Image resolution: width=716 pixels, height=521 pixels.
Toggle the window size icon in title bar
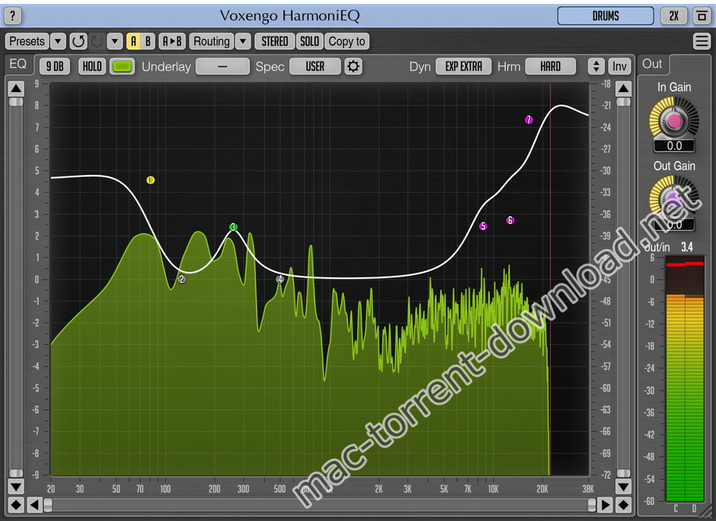coord(701,16)
